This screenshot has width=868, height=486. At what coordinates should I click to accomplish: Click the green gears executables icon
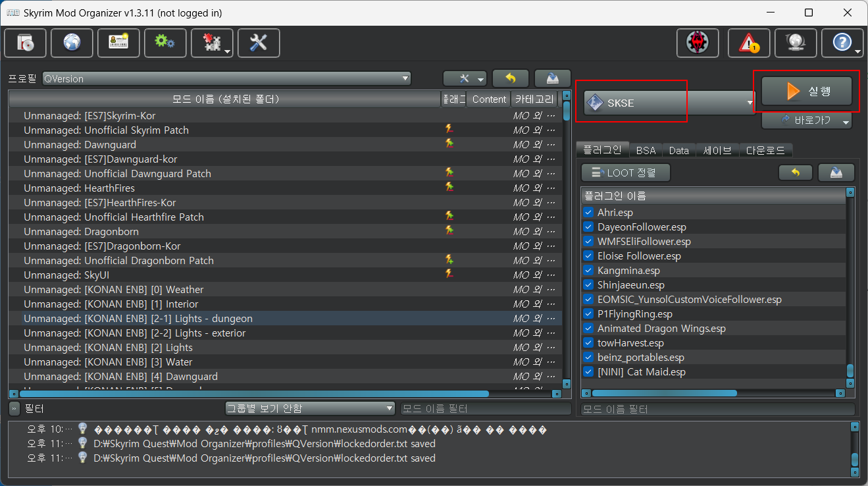(x=165, y=43)
